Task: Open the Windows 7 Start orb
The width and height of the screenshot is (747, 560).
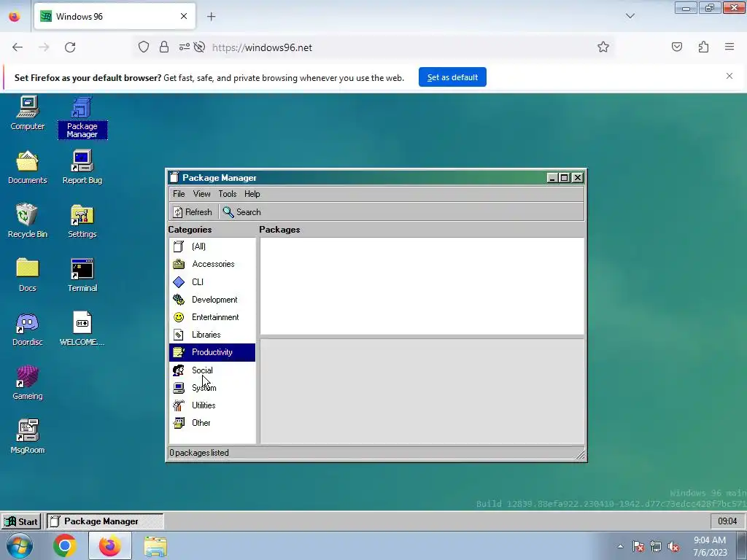Action: pos(20,545)
